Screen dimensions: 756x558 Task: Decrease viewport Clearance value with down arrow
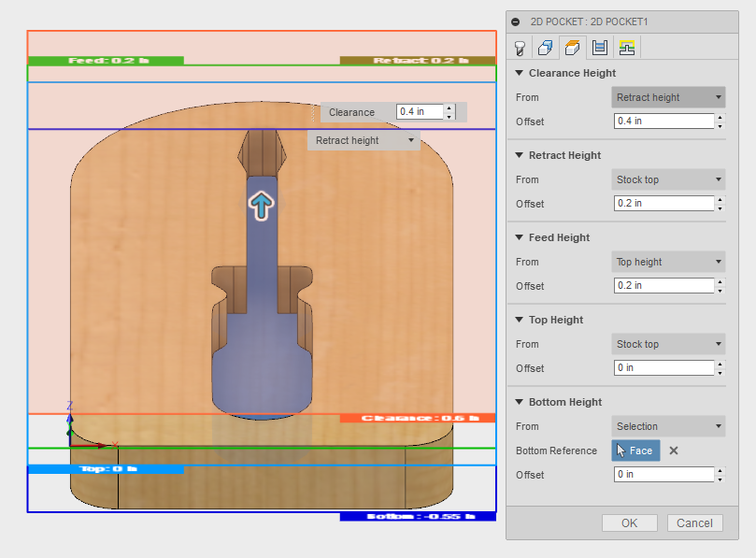[449, 116]
